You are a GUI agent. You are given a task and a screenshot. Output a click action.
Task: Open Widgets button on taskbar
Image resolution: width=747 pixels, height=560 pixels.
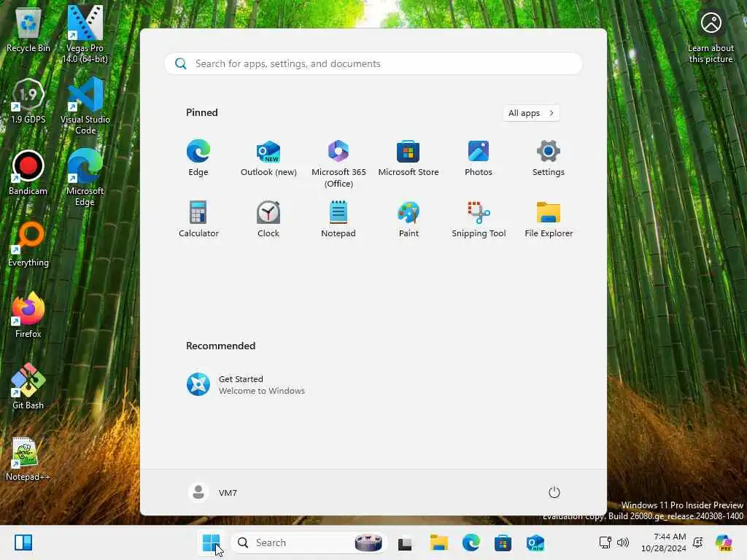23,542
